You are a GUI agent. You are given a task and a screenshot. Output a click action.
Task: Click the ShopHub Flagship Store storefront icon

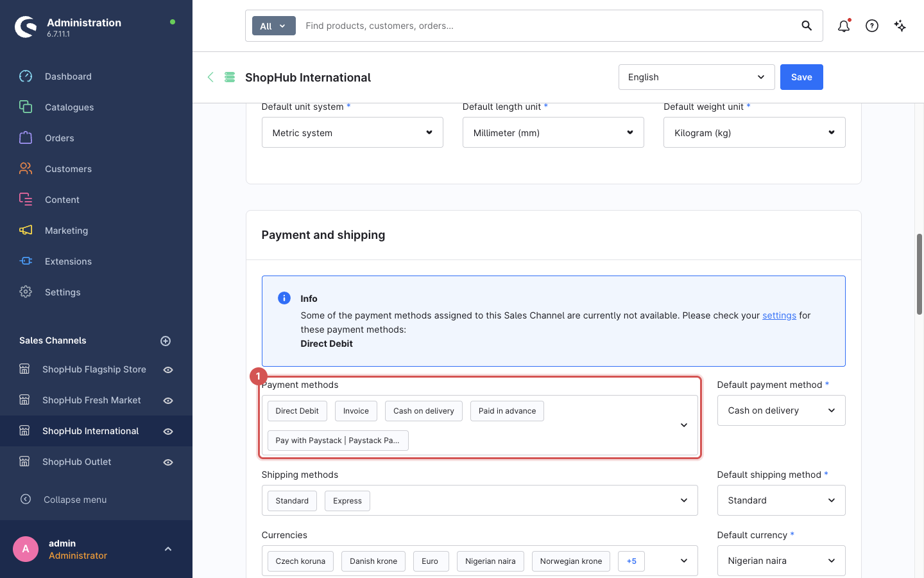click(24, 369)
